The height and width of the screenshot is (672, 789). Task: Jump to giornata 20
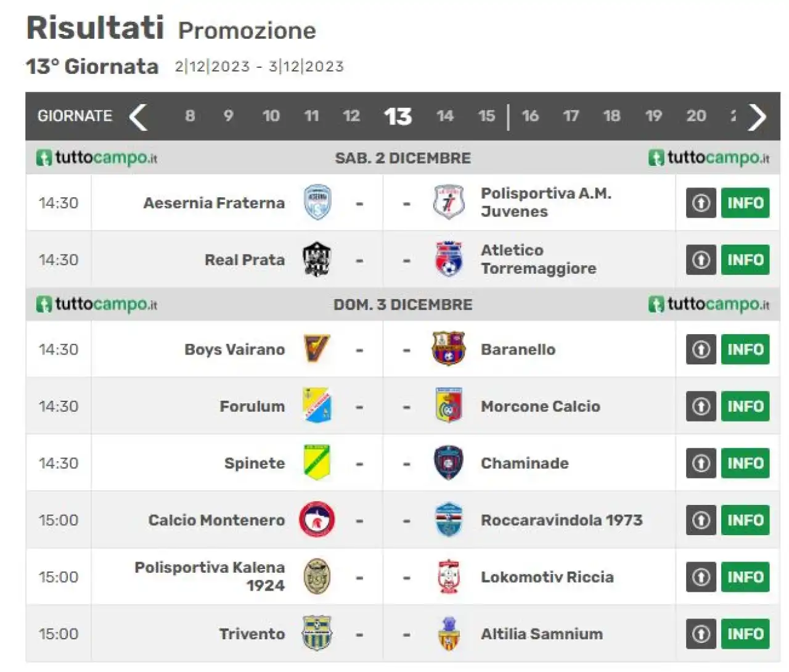[x=697, y=116]
